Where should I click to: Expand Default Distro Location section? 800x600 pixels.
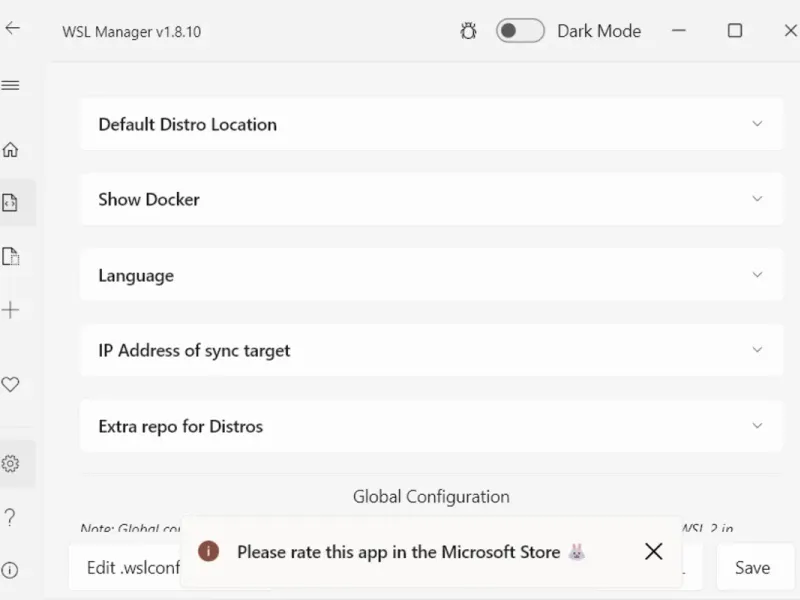[x=757, y=124]
